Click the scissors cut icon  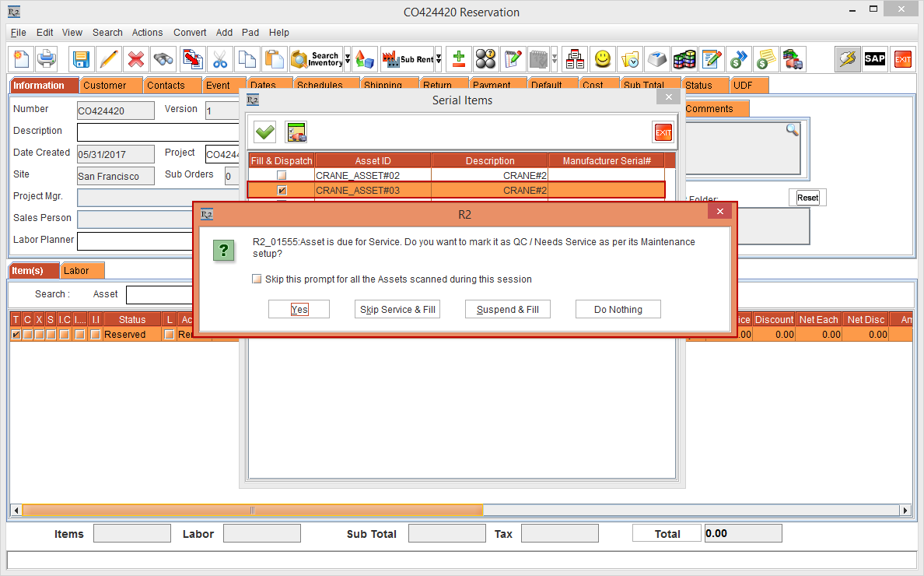(x=220, y=59)
